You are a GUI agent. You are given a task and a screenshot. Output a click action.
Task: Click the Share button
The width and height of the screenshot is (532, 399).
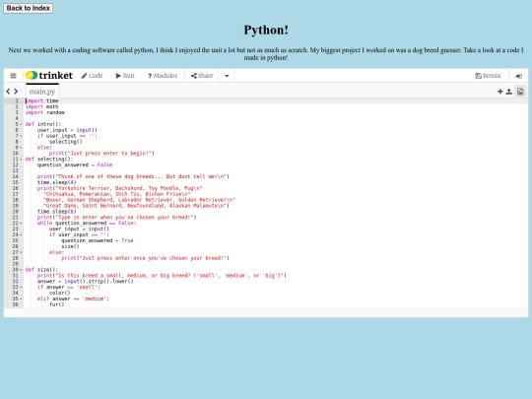(x=202, y=76)
